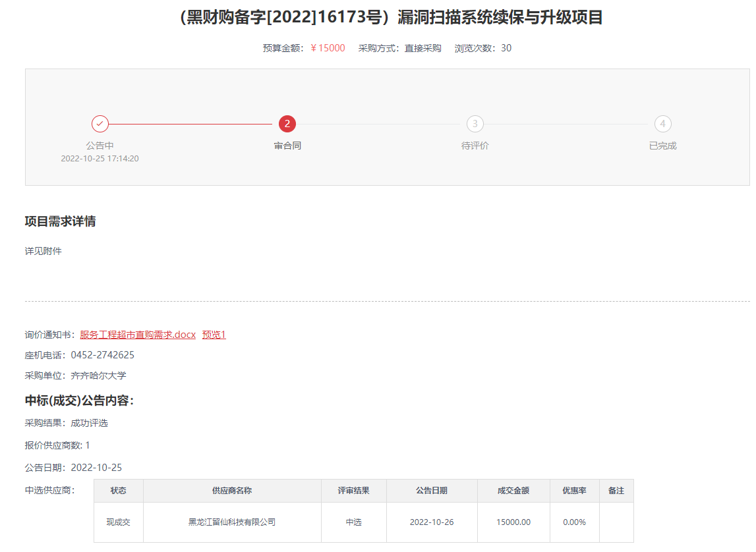Click the 已完成 step circle numbered 4
Screen dimensions: 756x552
coord(662,124)
